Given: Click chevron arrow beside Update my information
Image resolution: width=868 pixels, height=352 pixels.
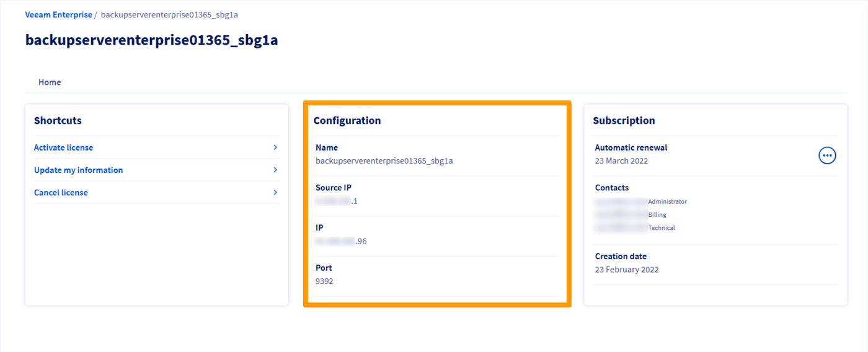Looking at the screenshot, I should tap(275, 170).
